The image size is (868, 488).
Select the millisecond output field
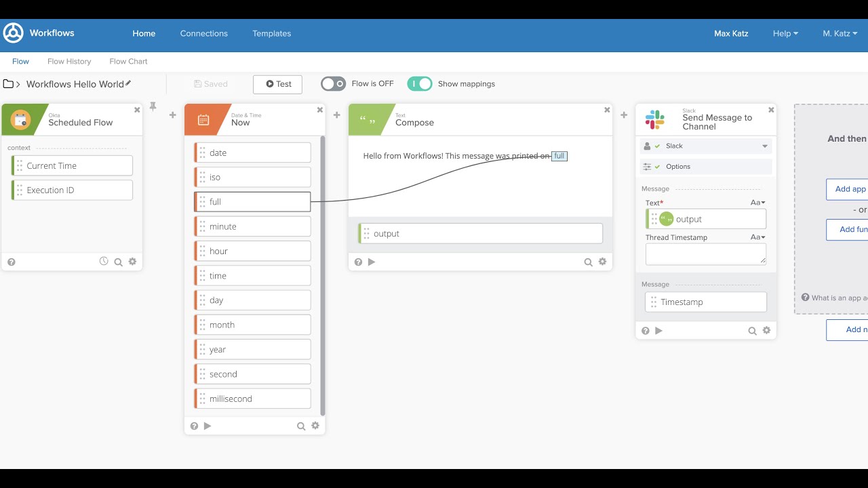point(252,399)
